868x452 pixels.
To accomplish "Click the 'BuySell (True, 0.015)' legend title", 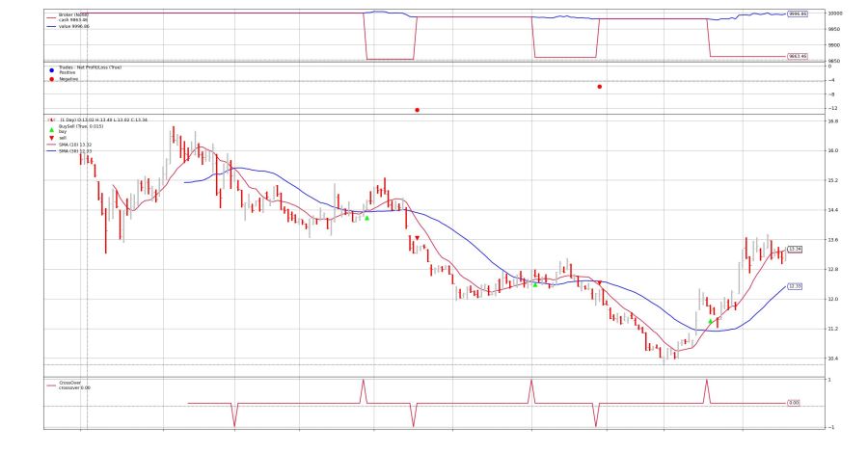I will click(x=81, y=126).
